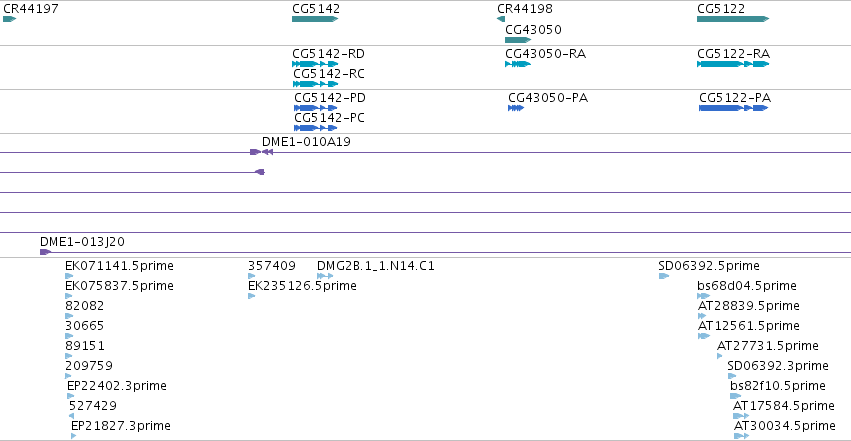Select the bs82f10.5prime EST arrow
This screenshot has width=851, height=441.
tap(735, 396)
